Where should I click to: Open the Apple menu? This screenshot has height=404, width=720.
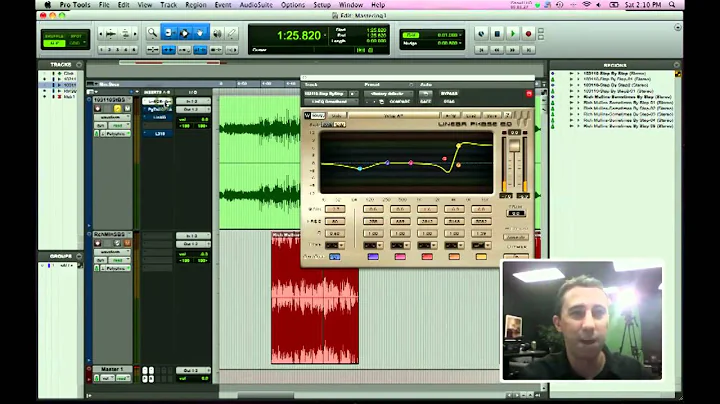tap(47, 5)
